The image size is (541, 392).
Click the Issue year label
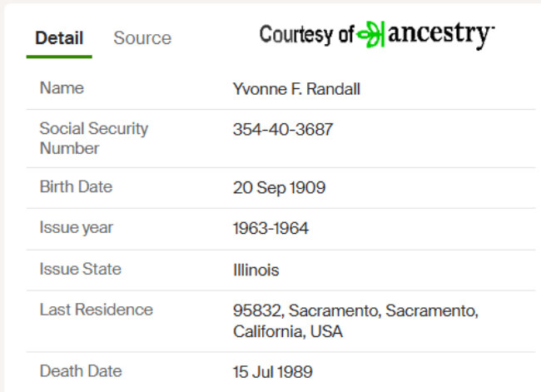pos(77,228)
